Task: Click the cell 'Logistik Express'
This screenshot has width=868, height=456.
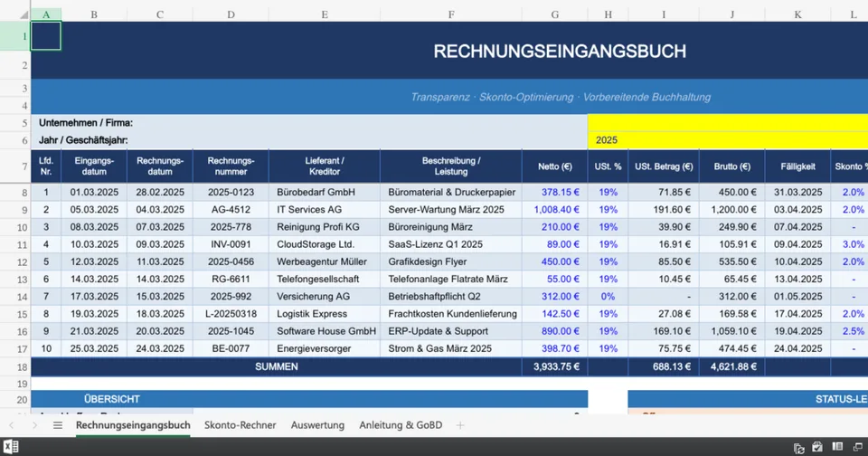Action: (325, 314)
